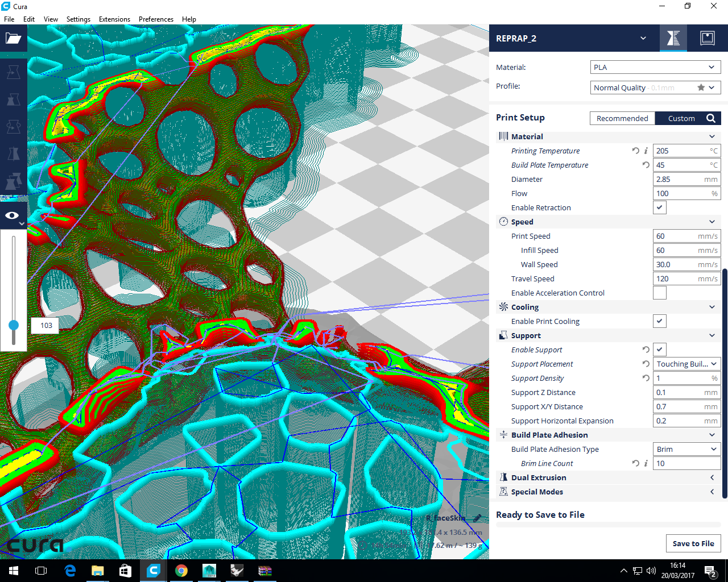Open the Material PLA dropdown
Viewport: 728px width, 582px height.
(x=655, y=67)
